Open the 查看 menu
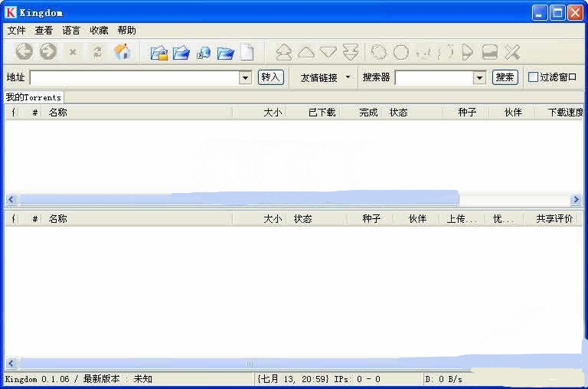The image size is (588, 389). [x=44, y=31]
